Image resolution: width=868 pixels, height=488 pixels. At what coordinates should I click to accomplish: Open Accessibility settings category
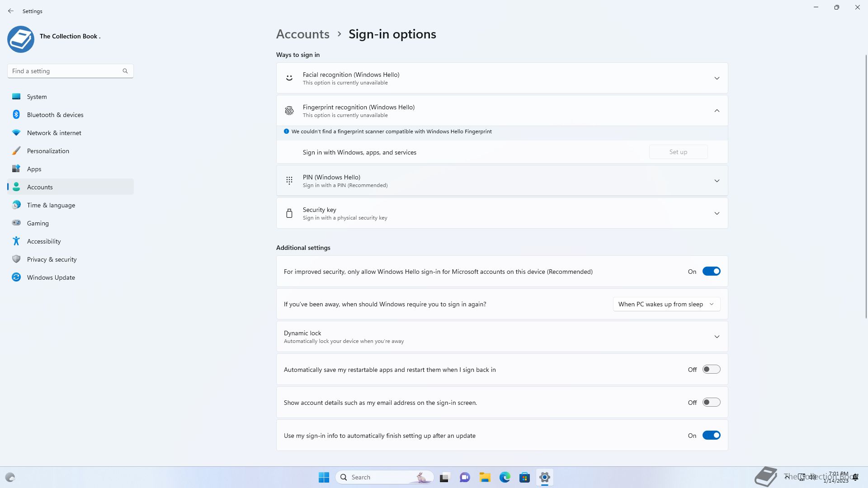pyautogui.click(x=71, y=241)
